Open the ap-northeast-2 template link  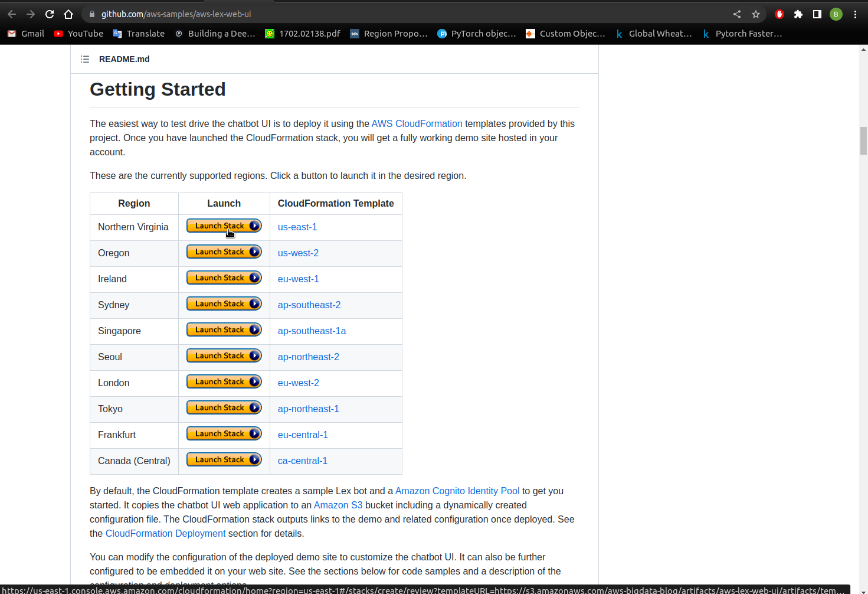pos(309,357)
